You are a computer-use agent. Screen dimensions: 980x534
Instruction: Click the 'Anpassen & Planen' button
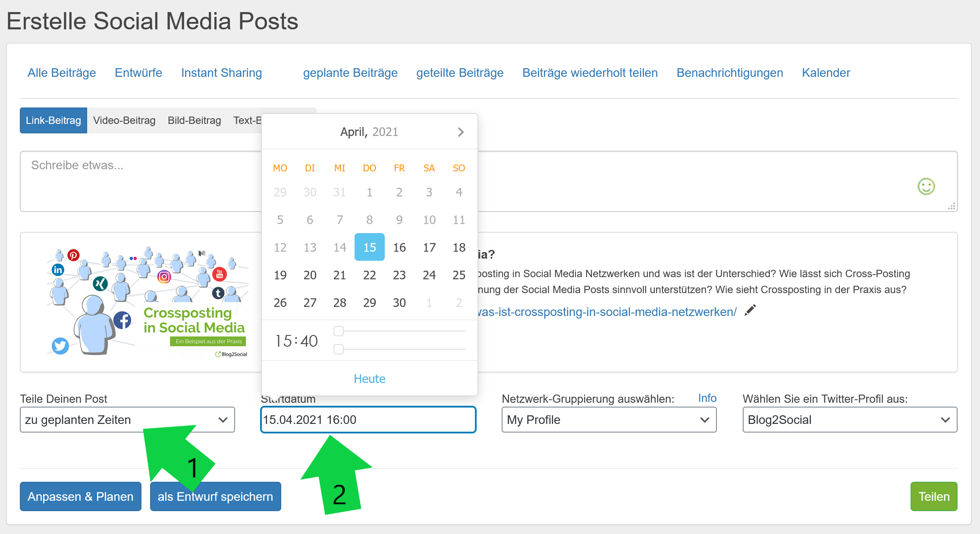80,496
